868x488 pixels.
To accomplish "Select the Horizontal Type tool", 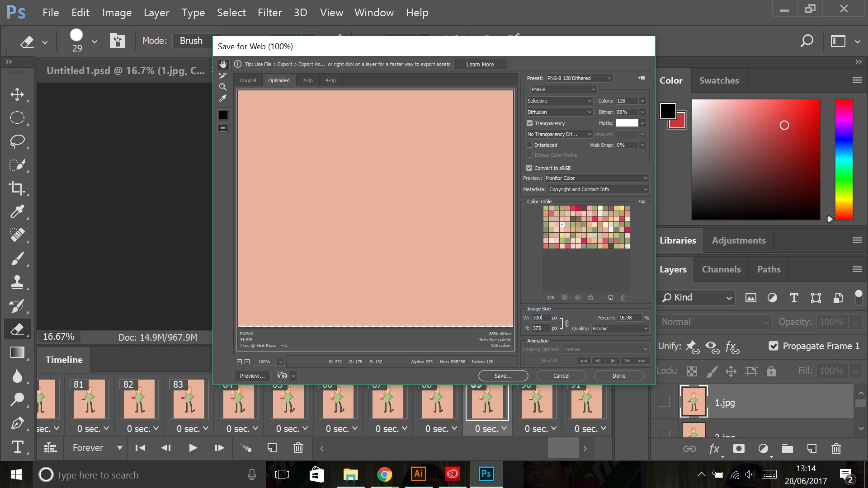I will click(x=17, y=447).
